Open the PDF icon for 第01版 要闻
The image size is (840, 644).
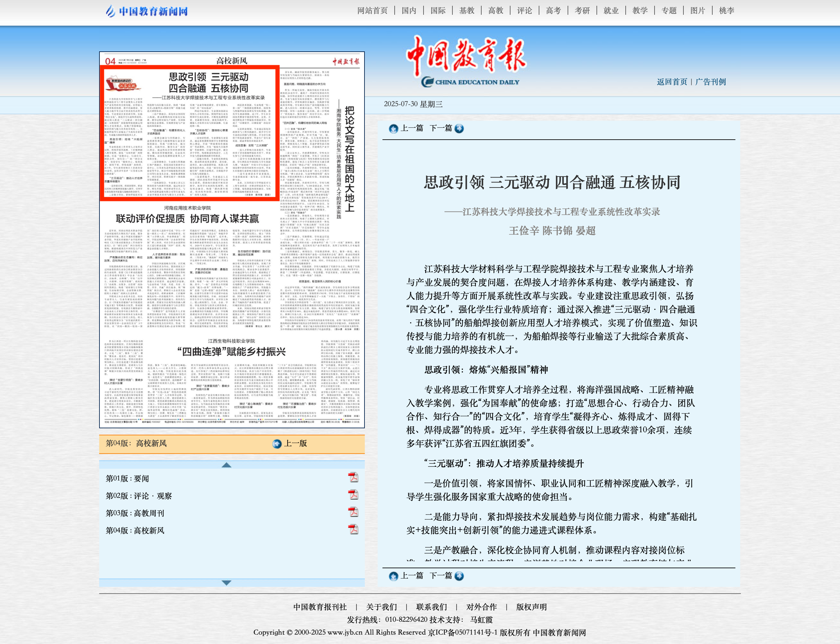point(353,477)
